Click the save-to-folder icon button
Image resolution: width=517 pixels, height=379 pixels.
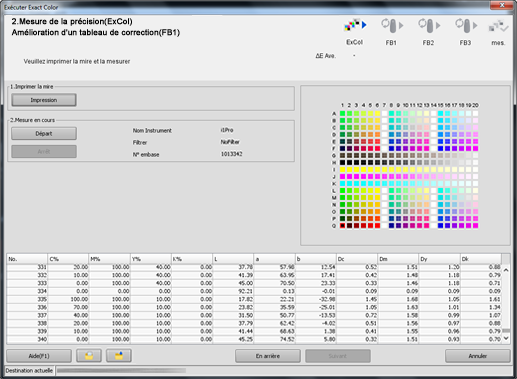coord(119,356)
